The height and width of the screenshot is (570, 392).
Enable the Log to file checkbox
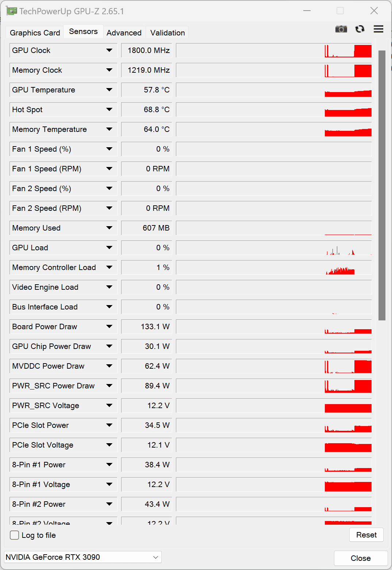(15, 535)
